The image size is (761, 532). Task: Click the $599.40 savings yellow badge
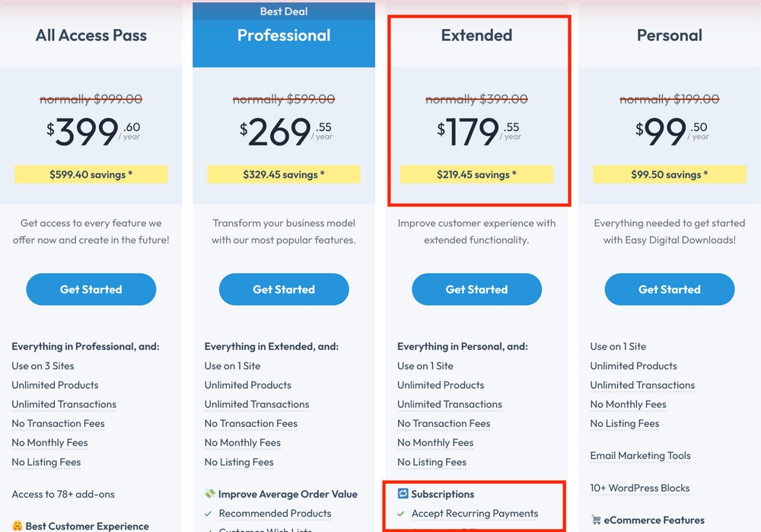point(91,174)
